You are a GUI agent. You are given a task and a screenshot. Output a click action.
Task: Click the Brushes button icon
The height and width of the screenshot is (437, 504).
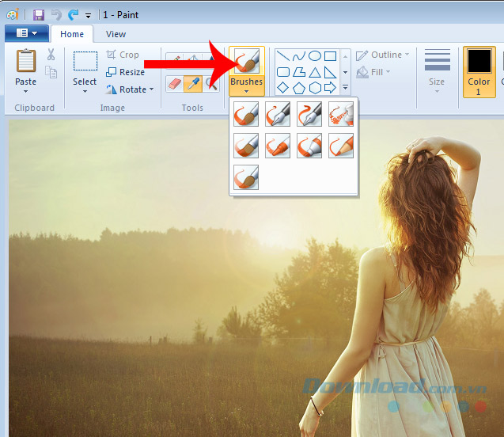247,61
